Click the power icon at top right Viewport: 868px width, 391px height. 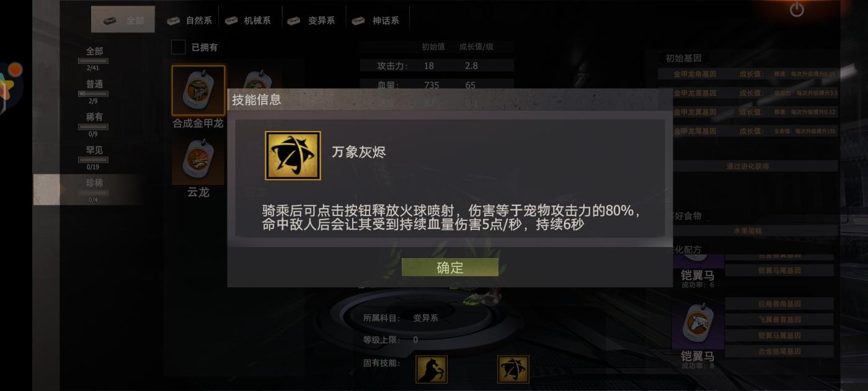(x=797, y=9)
